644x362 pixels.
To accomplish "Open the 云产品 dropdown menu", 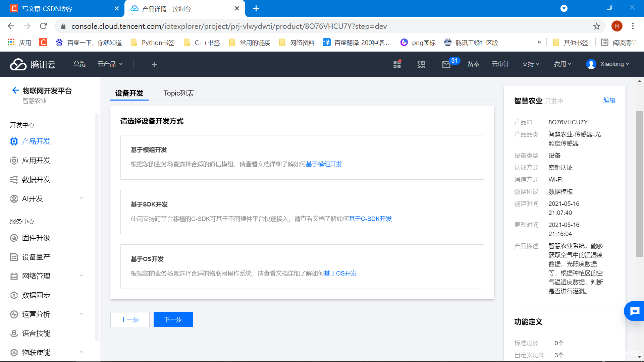I will (x=110, y=64).
